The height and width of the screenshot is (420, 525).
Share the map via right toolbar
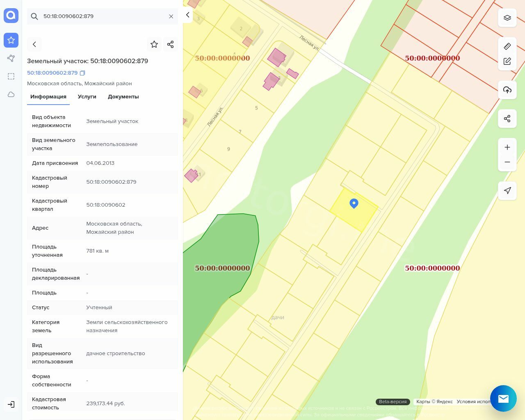pos(507,119)
